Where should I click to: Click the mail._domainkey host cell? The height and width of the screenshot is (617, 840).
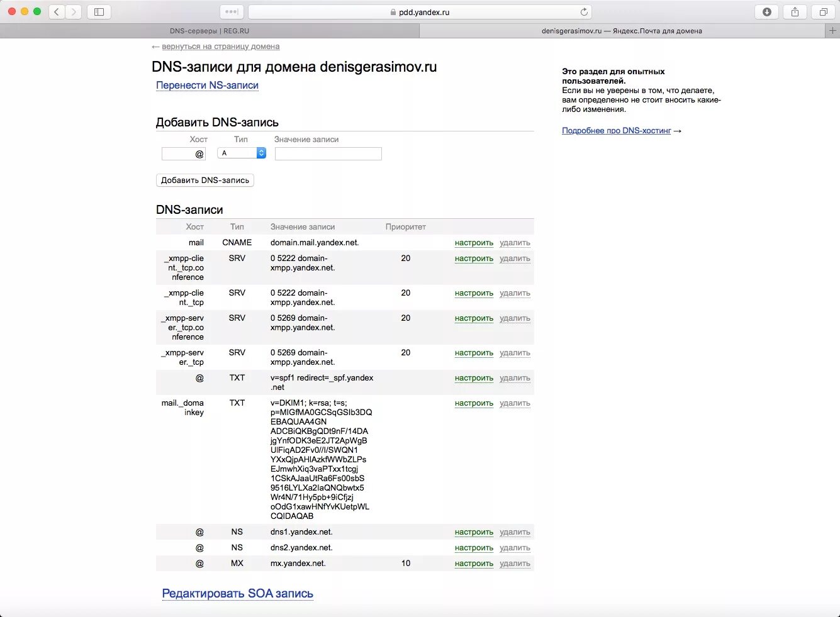click(x=182, y=408)
